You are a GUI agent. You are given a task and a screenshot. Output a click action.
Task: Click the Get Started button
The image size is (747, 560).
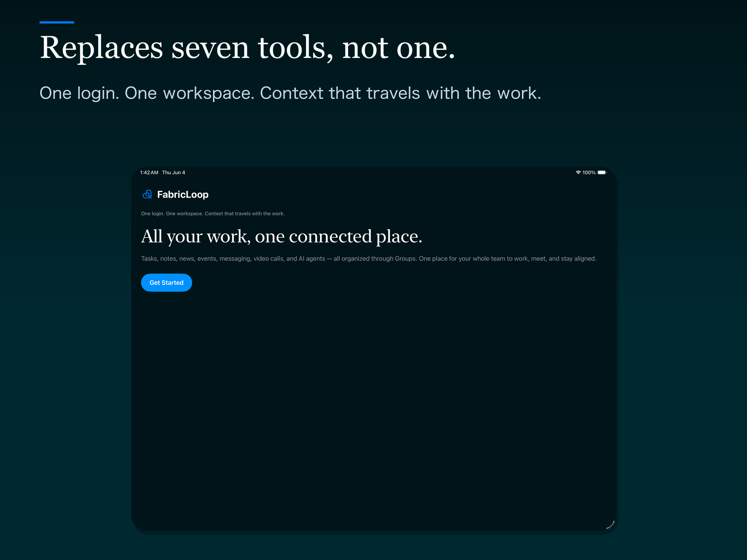coord(167,283)
